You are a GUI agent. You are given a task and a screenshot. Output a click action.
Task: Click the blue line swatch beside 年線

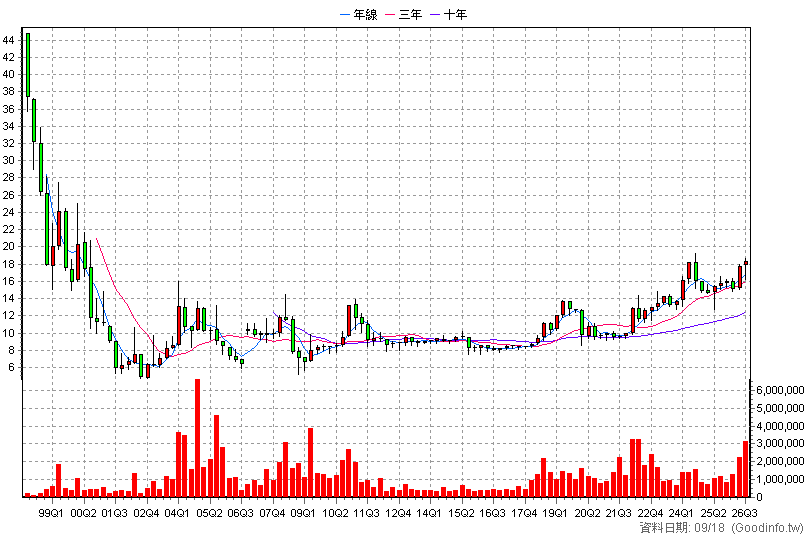[345, 14]
